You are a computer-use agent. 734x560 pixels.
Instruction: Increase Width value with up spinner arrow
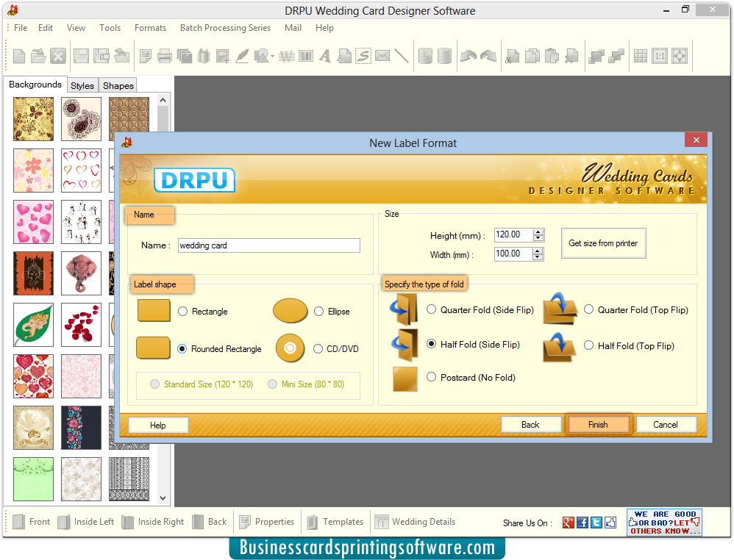click(538, 251)
